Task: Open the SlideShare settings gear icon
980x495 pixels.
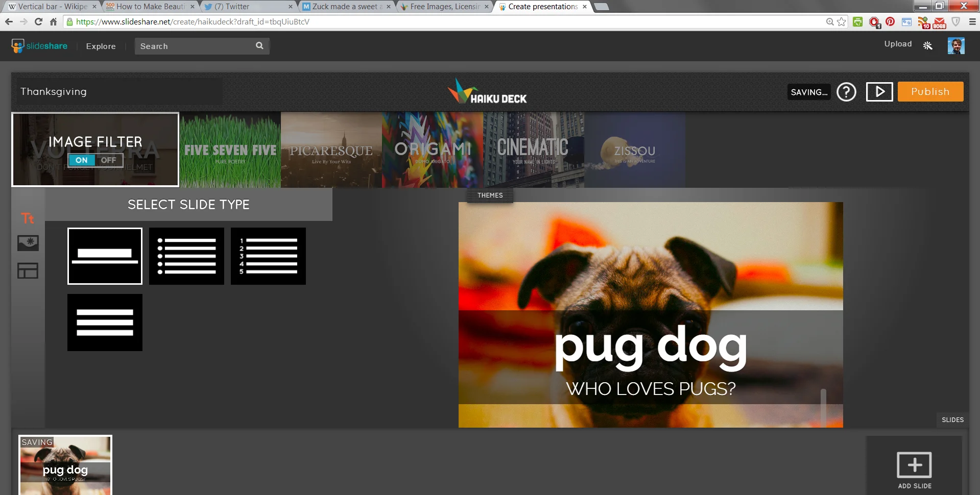Action: (x=928, y=46)
